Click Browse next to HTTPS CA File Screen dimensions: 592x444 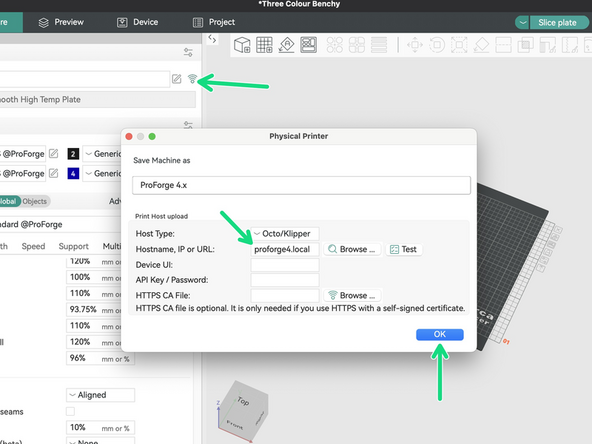352,295
